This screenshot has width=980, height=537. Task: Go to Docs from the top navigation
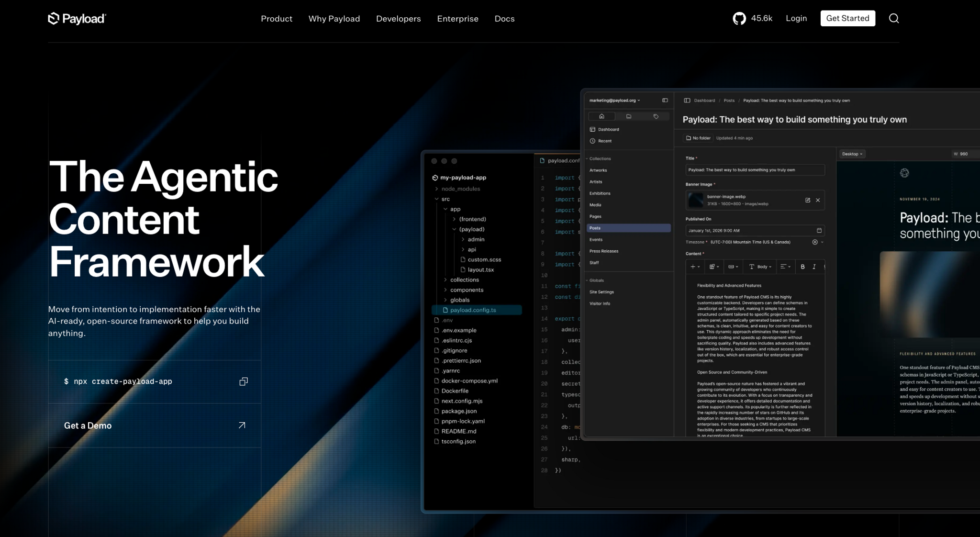tap(504, 19)
